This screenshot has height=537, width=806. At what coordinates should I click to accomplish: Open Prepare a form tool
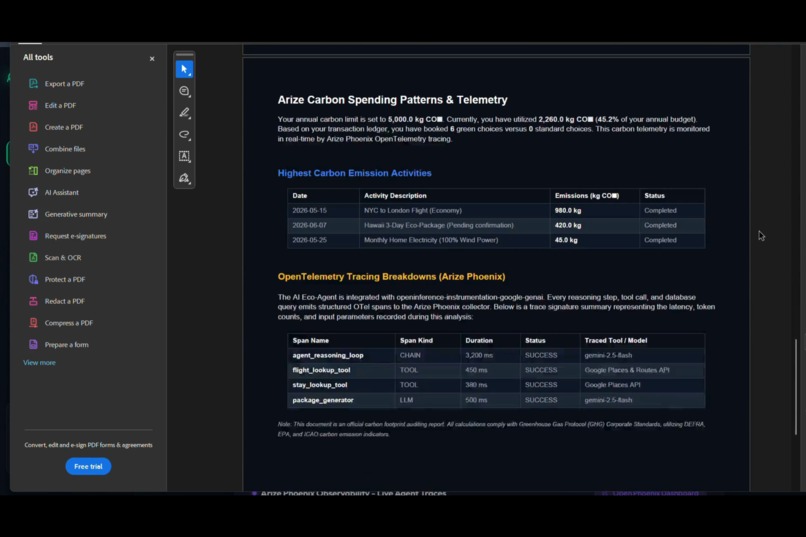click(66, 345)
